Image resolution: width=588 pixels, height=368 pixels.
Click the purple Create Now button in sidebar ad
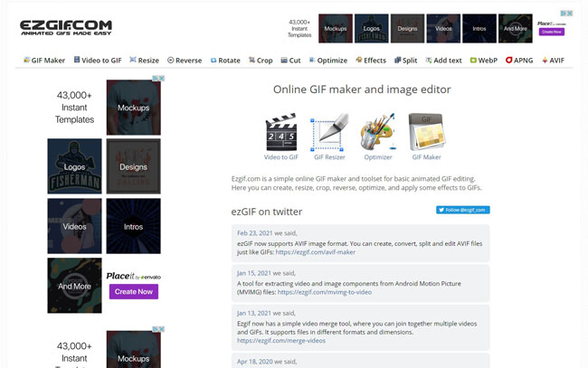tap(134, 291)
